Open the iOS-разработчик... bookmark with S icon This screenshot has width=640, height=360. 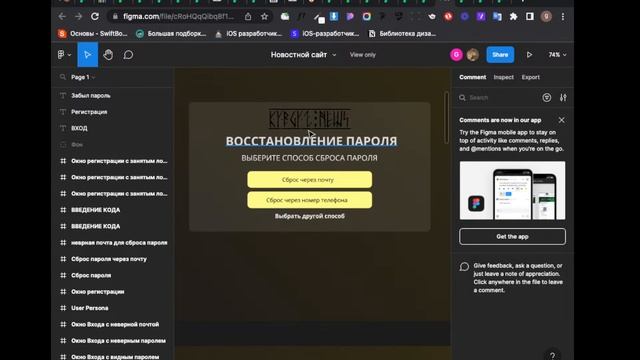[x=325, y=33]
